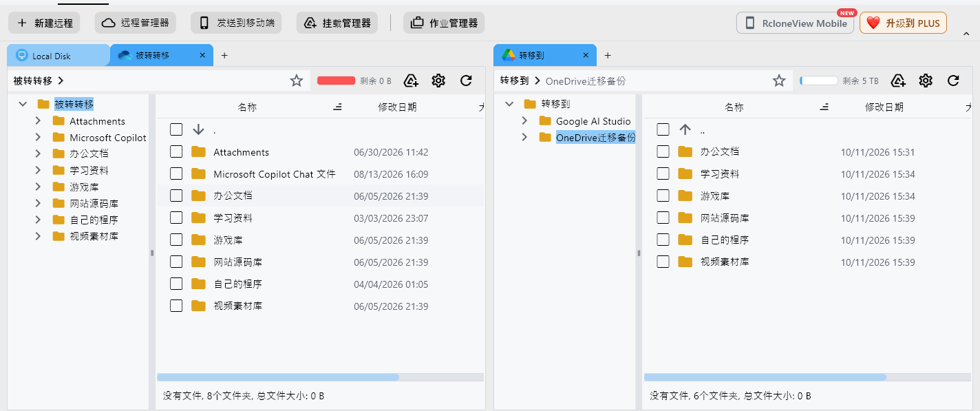Click the Local Disk monitor icon
980x411 pixels.
[x=21, y=55]
